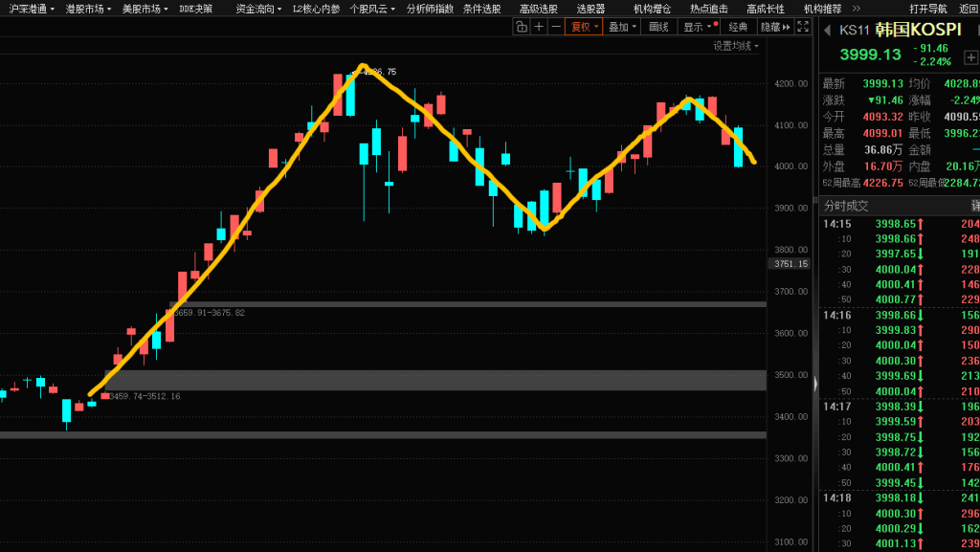Screen dimensions: 980x552
Task: Zoom in chart with plus icon
Action: click(539, 27)
